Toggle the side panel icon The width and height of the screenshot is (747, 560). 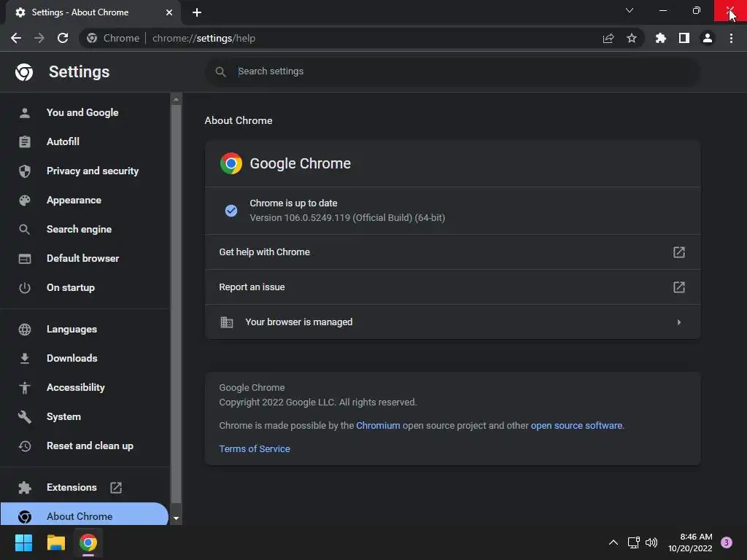point(684,38)
